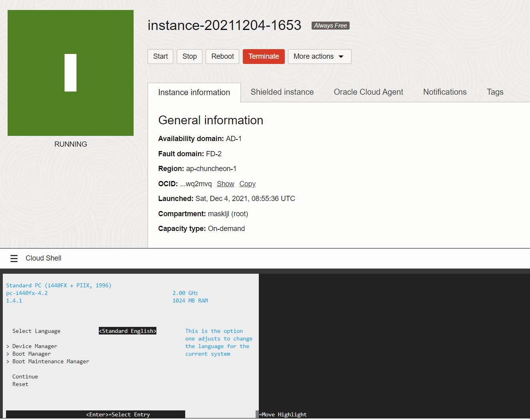The height and width of the screenshot is (420, 530).
Task: Open the Tags tab
Action: coord(495,92)
